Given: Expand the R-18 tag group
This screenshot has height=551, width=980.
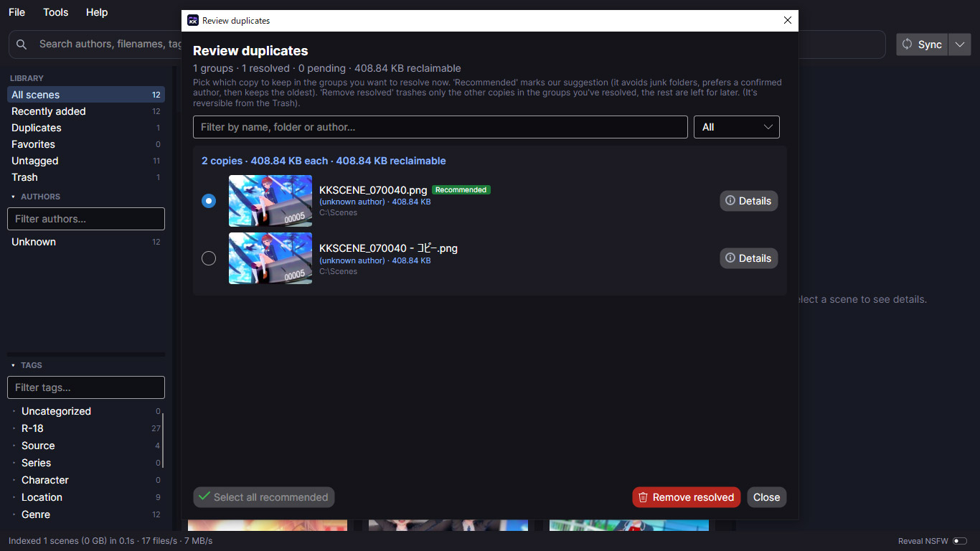Looking at the screenshot, I should [14, 428].
